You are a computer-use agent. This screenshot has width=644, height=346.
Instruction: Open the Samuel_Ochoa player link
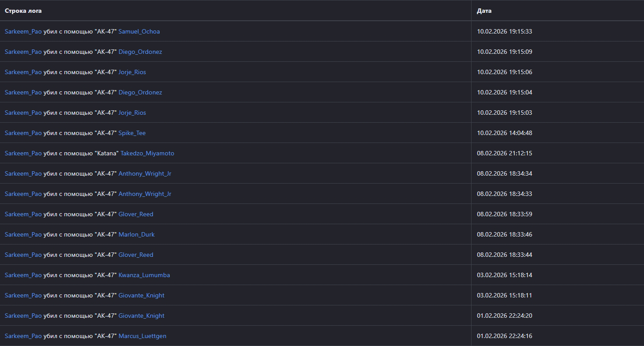[139, 31]
